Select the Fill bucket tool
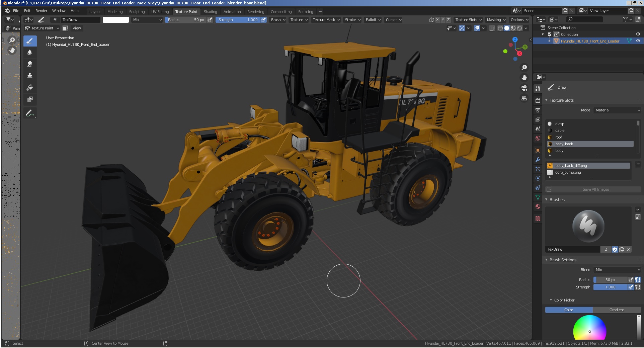 click(x=30, y=87)
